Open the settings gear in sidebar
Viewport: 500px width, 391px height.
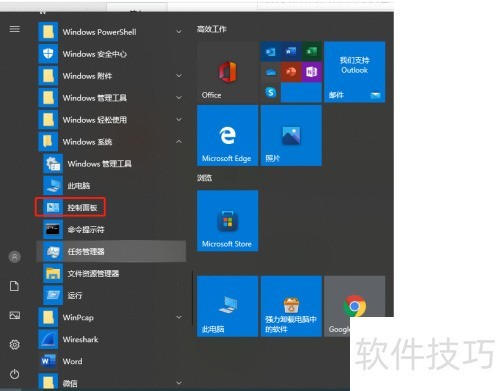[x=15, y=344]
